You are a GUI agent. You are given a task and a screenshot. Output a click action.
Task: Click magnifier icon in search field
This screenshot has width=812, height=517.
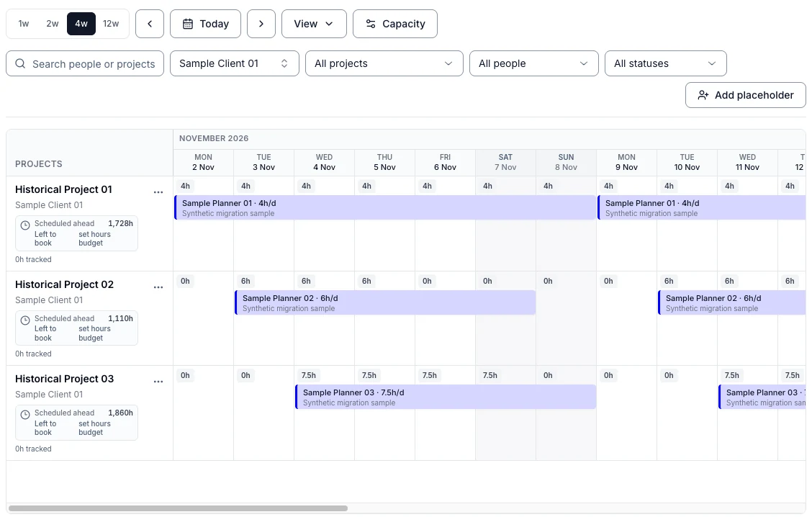(x=20, y=63)
